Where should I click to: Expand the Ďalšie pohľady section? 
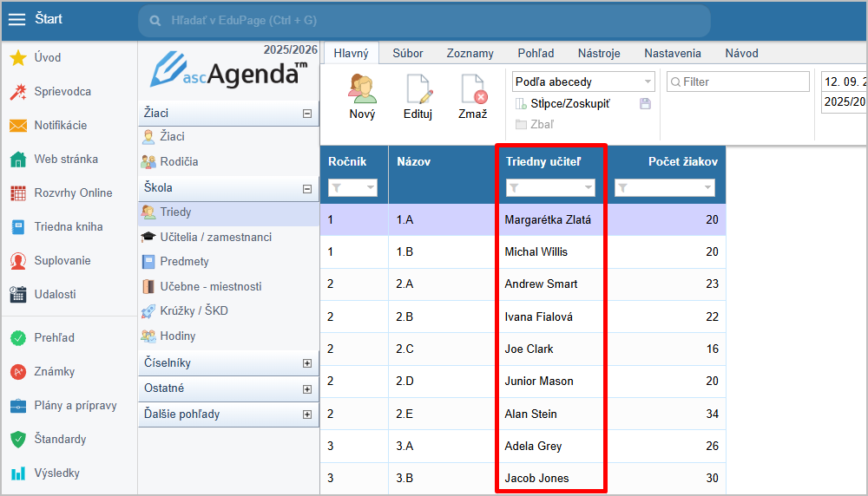[x=306, y=414]
